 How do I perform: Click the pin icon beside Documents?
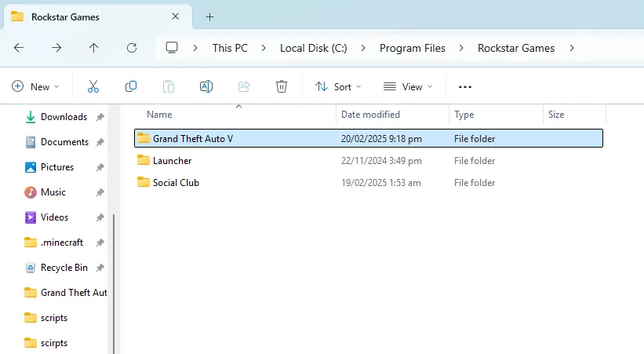(x=100, y=142)
